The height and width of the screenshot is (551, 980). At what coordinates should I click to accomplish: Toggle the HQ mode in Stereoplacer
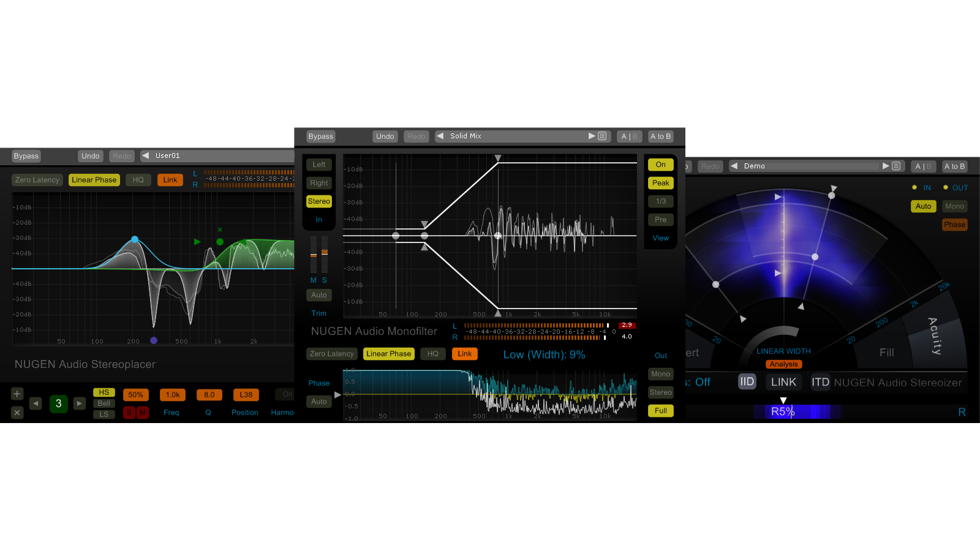pyautogui.click(x=138, y=180)
